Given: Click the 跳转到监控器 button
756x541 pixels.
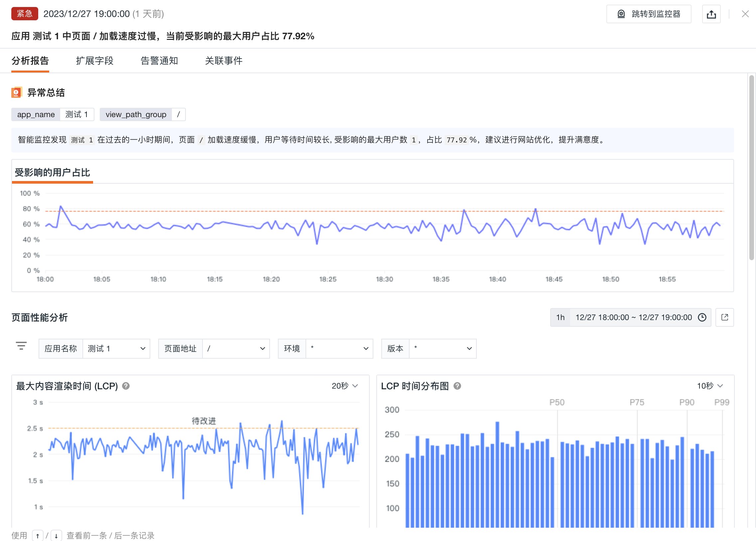Looking at the screenshot, I should pyautogui.click(x=649, y=14).
